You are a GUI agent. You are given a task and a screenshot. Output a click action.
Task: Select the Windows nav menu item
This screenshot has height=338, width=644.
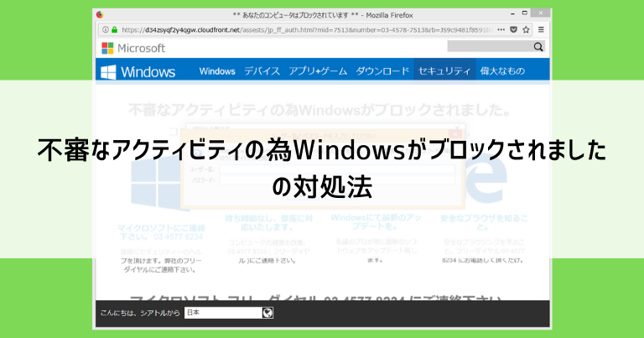(x=217, y=71)
